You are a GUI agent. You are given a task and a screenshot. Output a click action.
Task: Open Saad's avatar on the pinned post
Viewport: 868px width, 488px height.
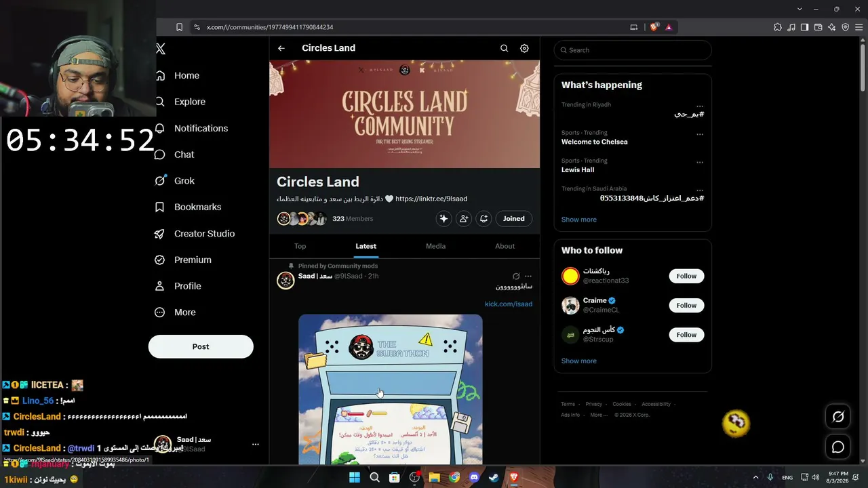[285, 281]
